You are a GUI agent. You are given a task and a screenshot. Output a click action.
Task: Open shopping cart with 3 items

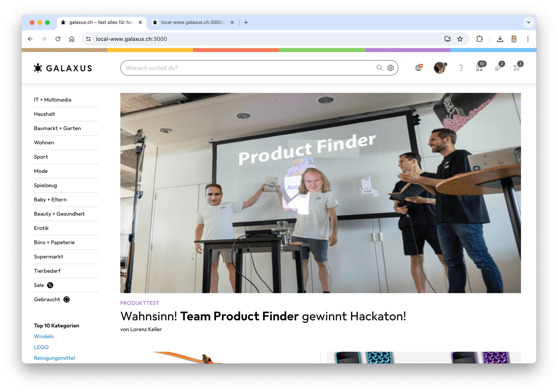point(517,67)
